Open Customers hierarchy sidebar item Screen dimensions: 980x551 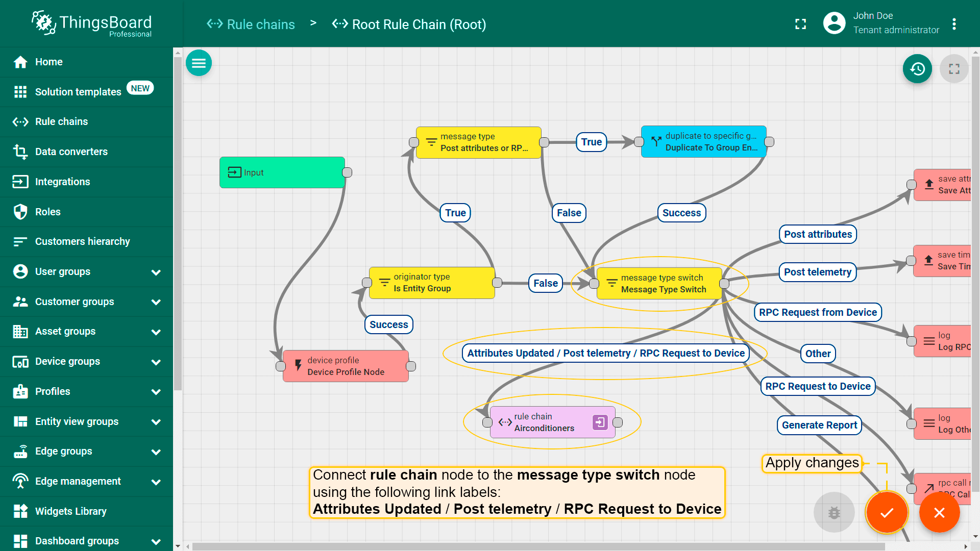coord(87,241)
